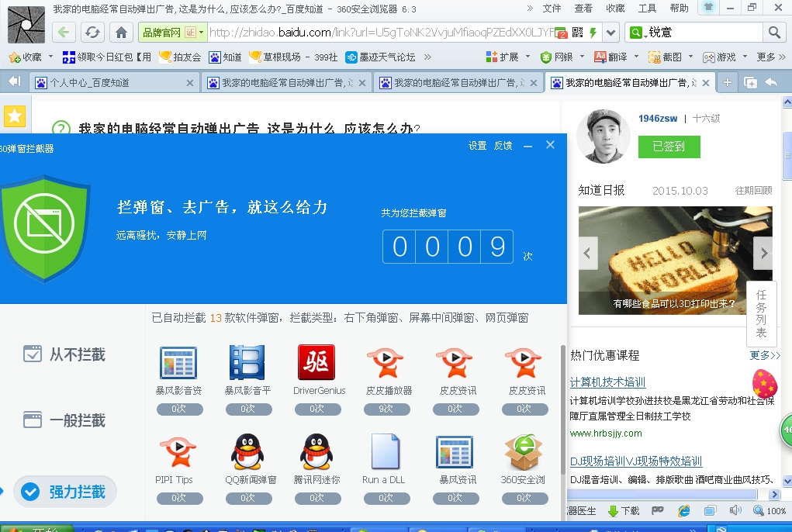The width and height of the screenshot is (792, 532).
Task: Click the page refresh icon
Action: 92,33
